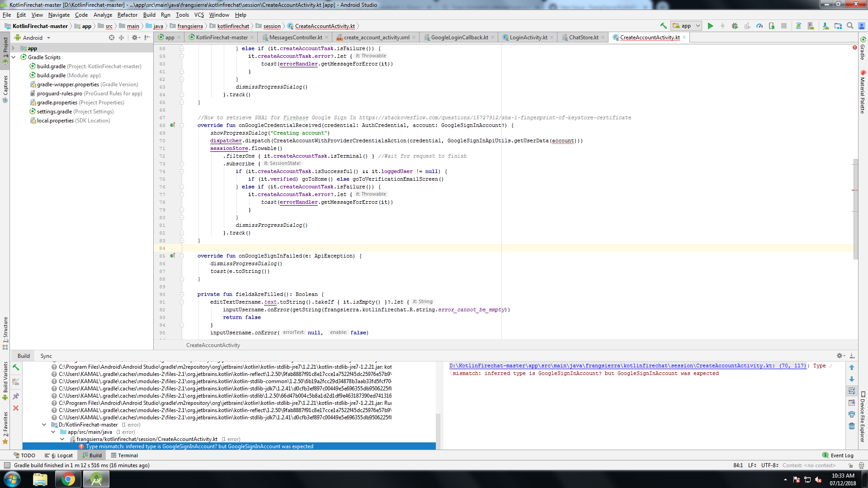Image resolution: width=868 pixels, height=488 pixels.
Task: Toggle the soft-wrap icon in the Build panel
Action: (x=852, y=391)
